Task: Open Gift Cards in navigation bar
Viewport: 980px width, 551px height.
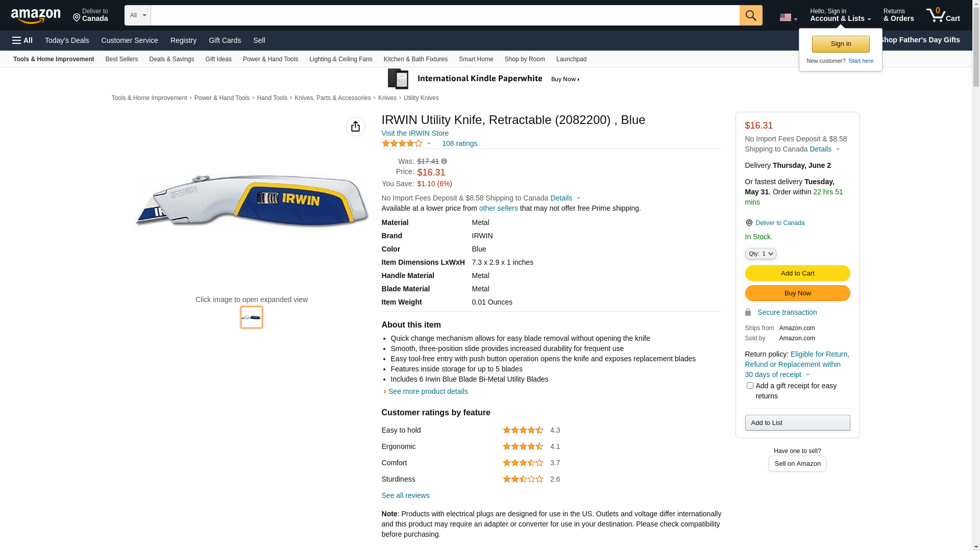Action: coord(225,40)
